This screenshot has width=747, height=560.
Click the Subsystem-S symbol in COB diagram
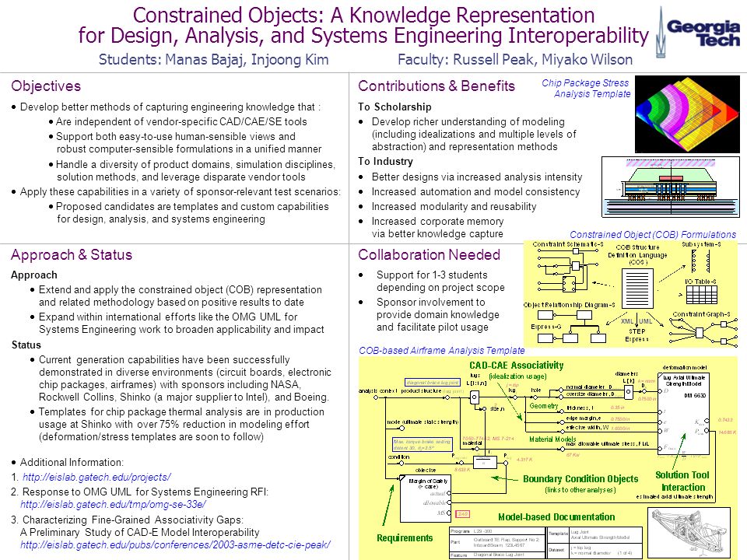click(x=701, y=261)
